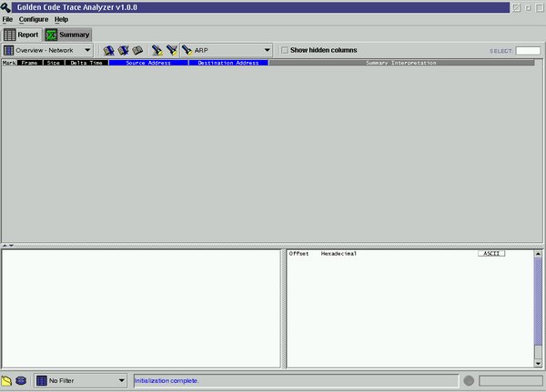Click the open book toolbar icon
The width and height of the screenshot is (546, 392).
pyautogui.click(x=137, y=51)
